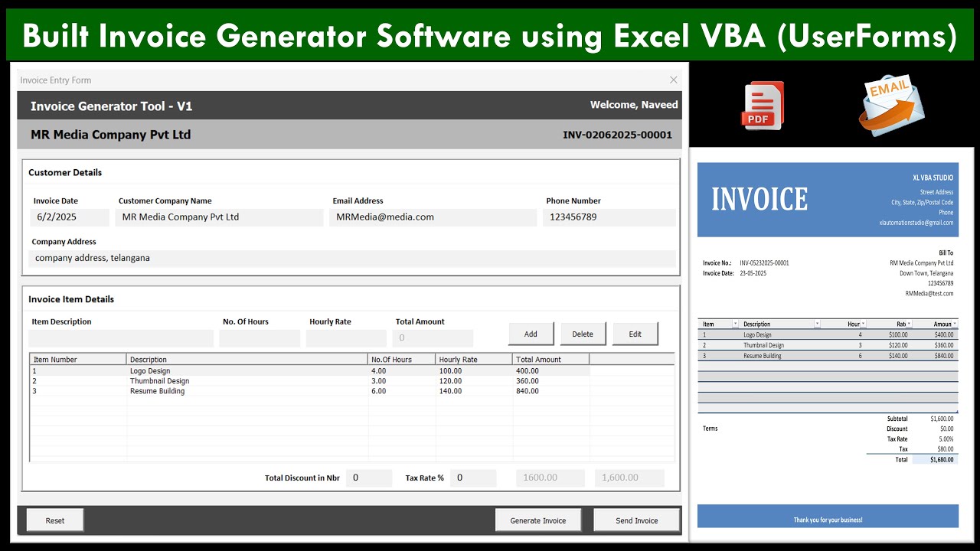This screenshot has height=551, width=980.
Task: Click the 1600.00 subtotal box in form
Action: pyautogui.click(x=550, y=478)
